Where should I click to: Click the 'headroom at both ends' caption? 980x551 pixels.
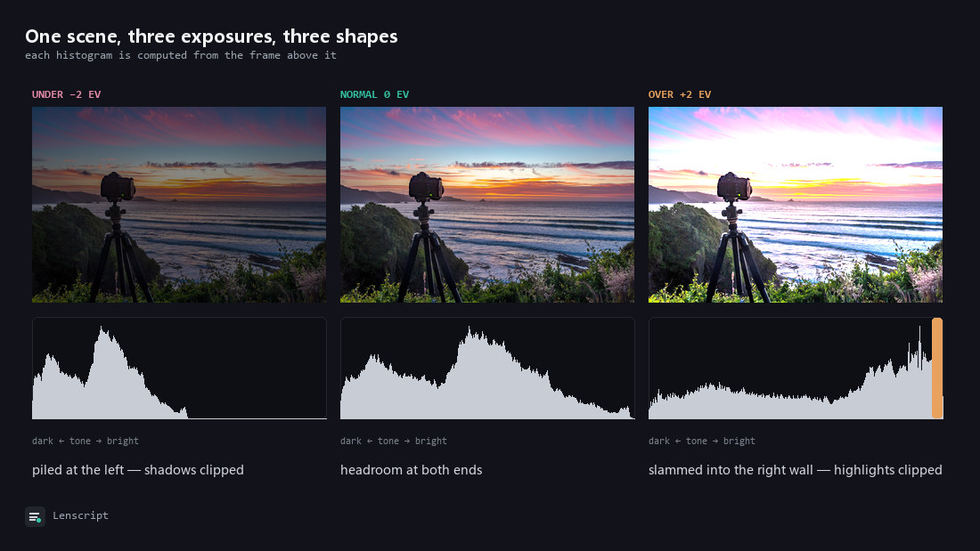pyautogui.click(x=412, y=470)
